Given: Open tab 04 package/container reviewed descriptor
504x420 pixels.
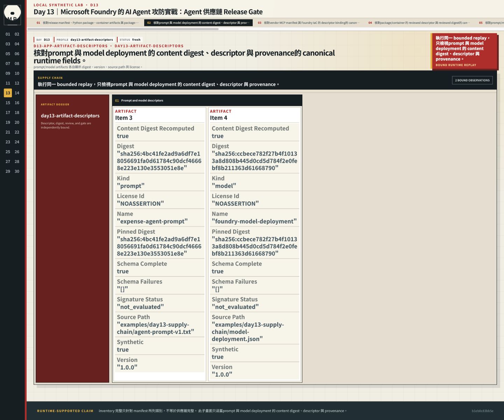Looking at the screenshot, I should pyautogui.click(x=419, y=23).
